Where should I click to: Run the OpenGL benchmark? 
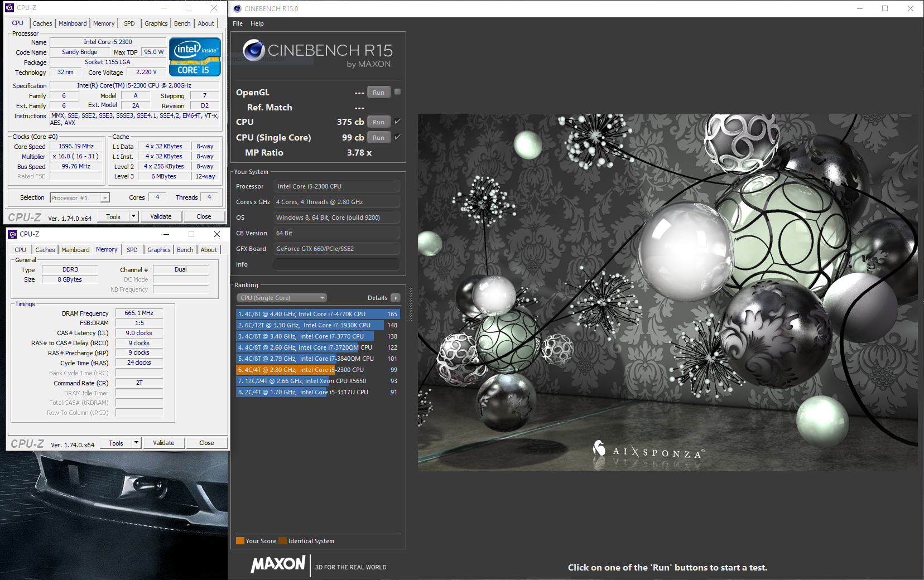pos(379,93)
